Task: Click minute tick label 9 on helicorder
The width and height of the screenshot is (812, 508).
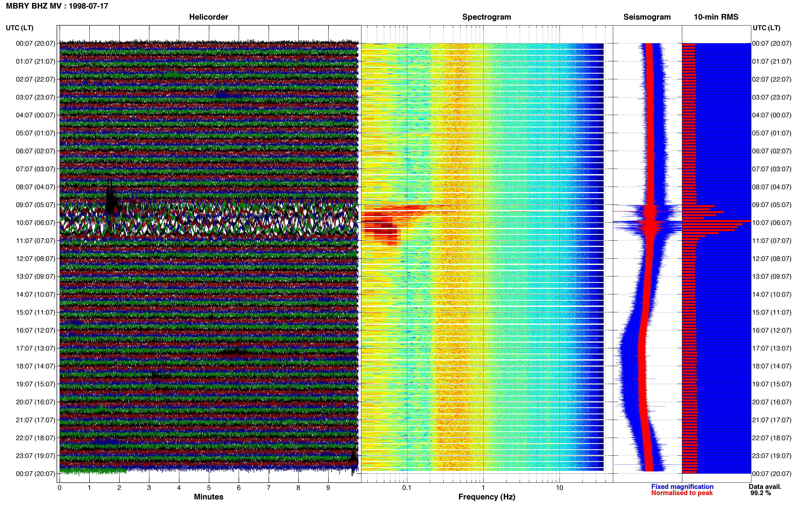Action: pos(328,488)
